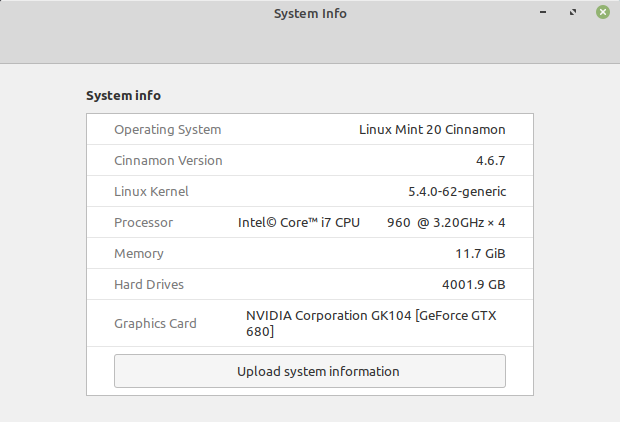Select the 4001.9 GB drive value
Viewport: 620px width, 422px height.
[473, 284]
